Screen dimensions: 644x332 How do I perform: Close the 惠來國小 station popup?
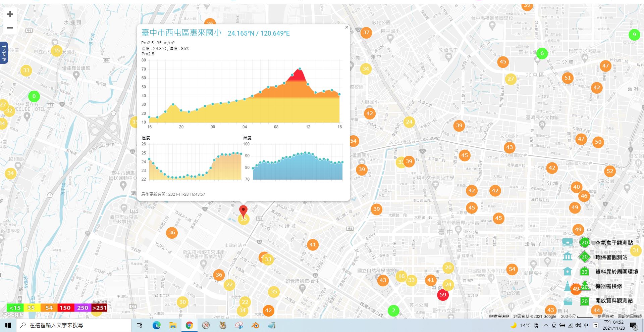[x=347, y=28]
